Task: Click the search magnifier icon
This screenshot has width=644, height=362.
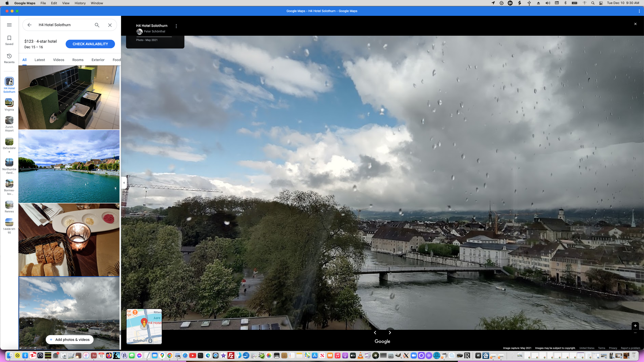Action: 97,25
